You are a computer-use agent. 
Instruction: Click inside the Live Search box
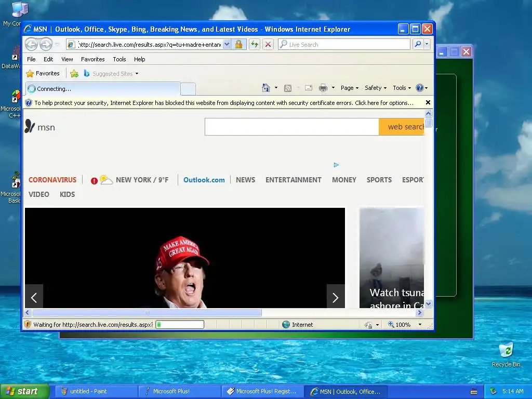click(x=344, y=45)
